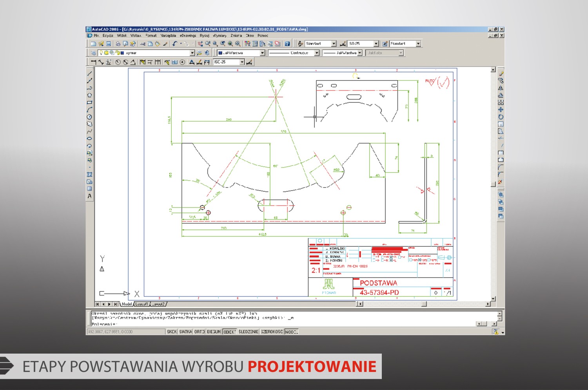588x390 pixels.
Task: Select the Line draw tool
Action: 89,73
